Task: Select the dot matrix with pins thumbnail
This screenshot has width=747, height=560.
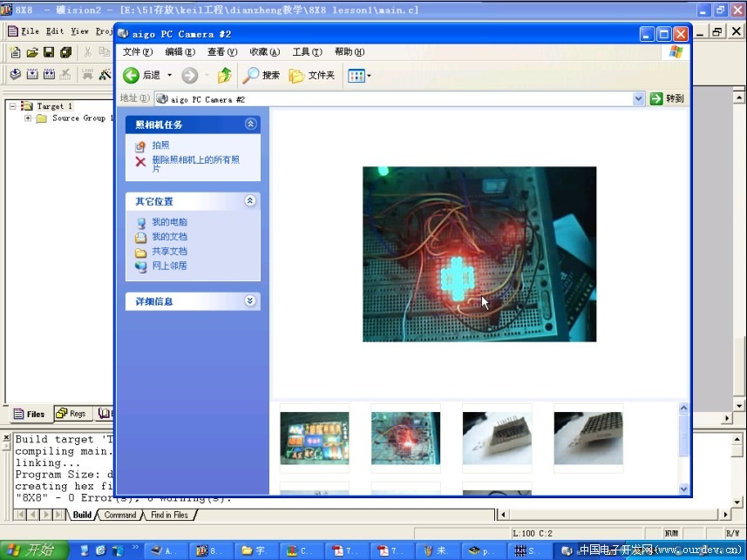Action: (497, 438)
